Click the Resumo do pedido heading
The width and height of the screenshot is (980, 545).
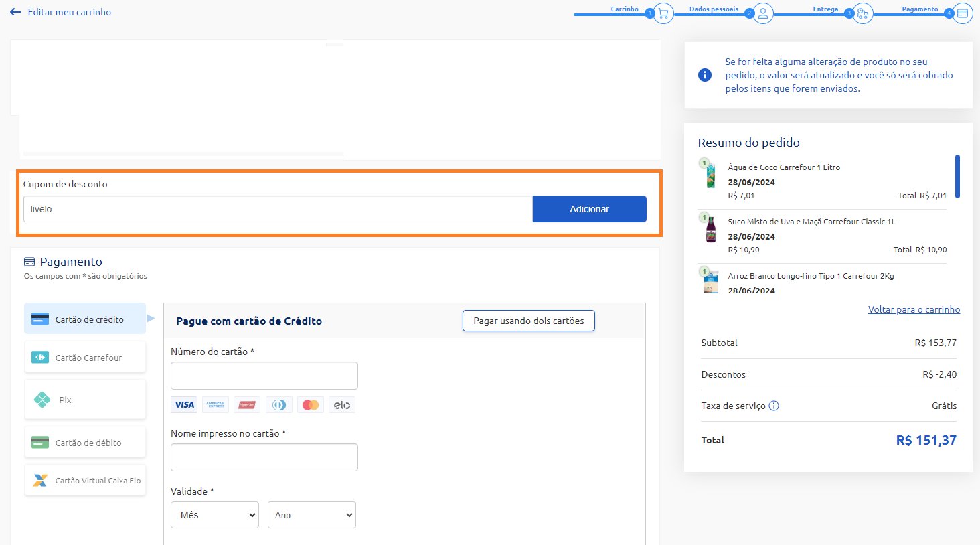(748, 143)
